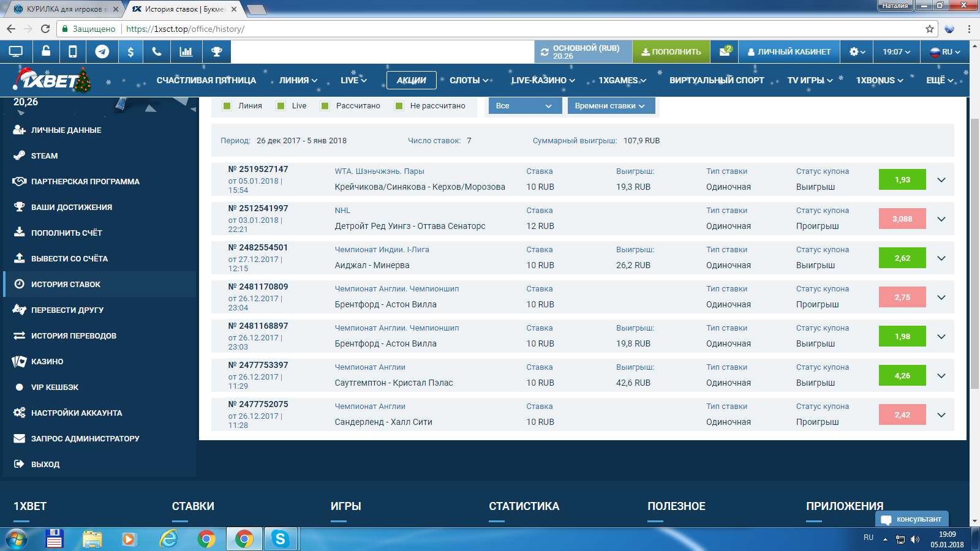Click the browser address bar
Screen dimensions: 980x551
tap(496, 29)
